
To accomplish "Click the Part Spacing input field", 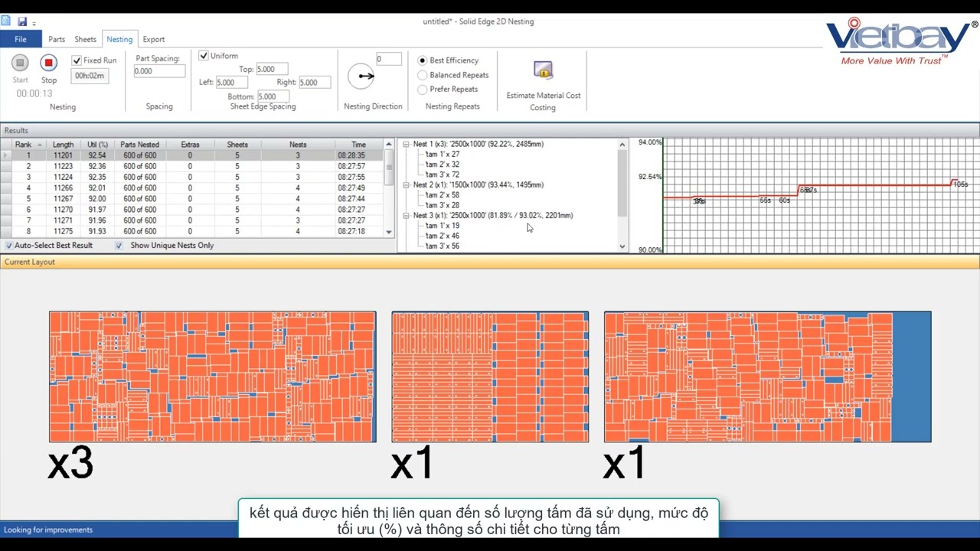I will click(x=159, y=71).
